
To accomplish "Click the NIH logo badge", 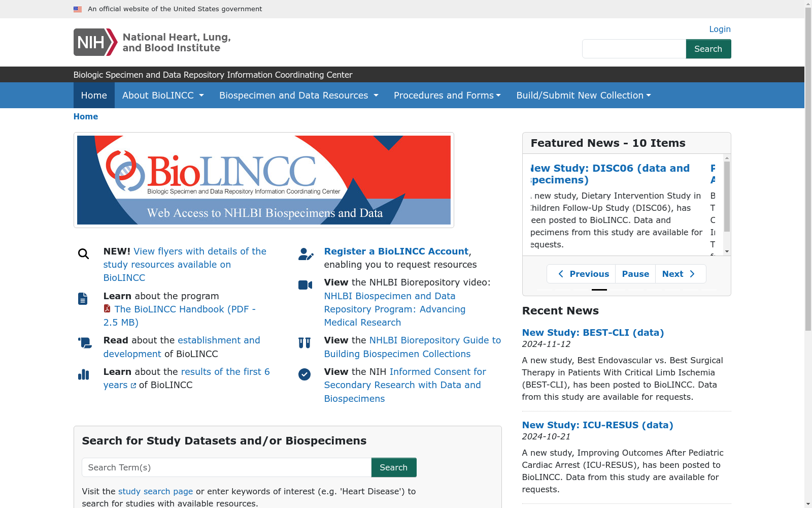I will click(95, 42).
